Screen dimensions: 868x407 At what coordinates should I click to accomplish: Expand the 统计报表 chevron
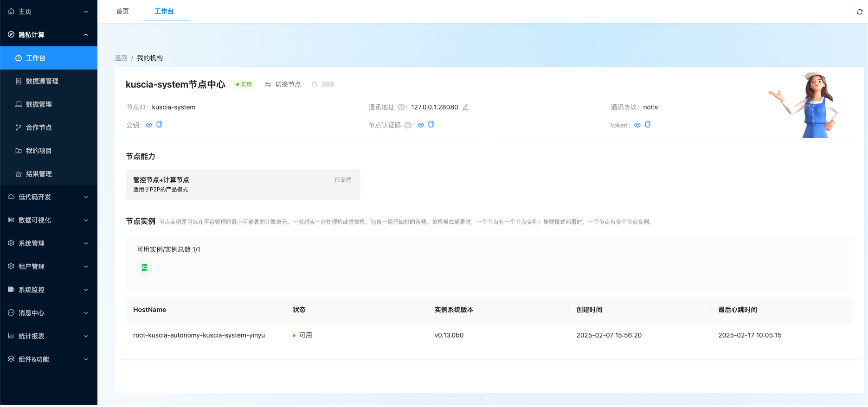click(86, 336)
